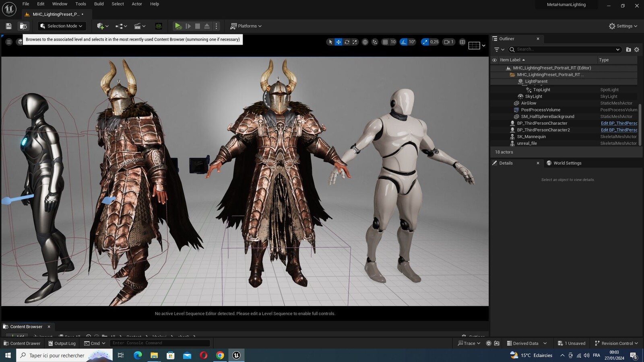Start Play in Editor
The height and width of the screenshot is (362, 644).
(178, 26)
